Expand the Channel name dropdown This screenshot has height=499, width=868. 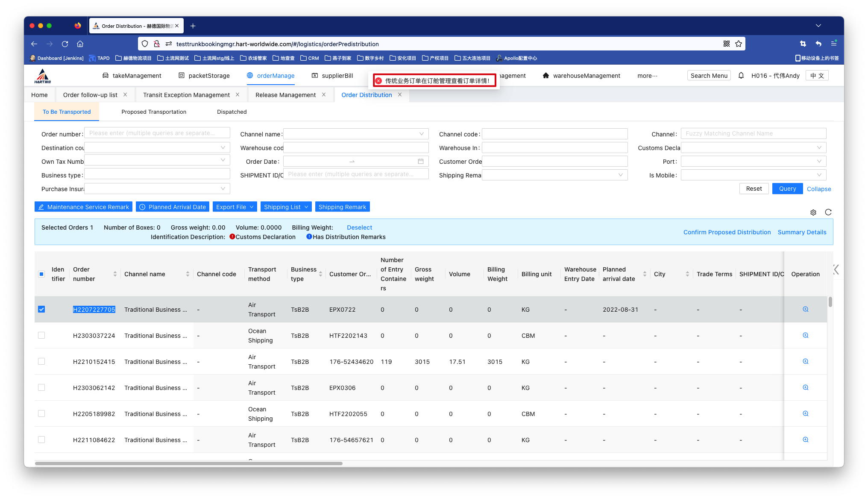(x=355, y=134)
